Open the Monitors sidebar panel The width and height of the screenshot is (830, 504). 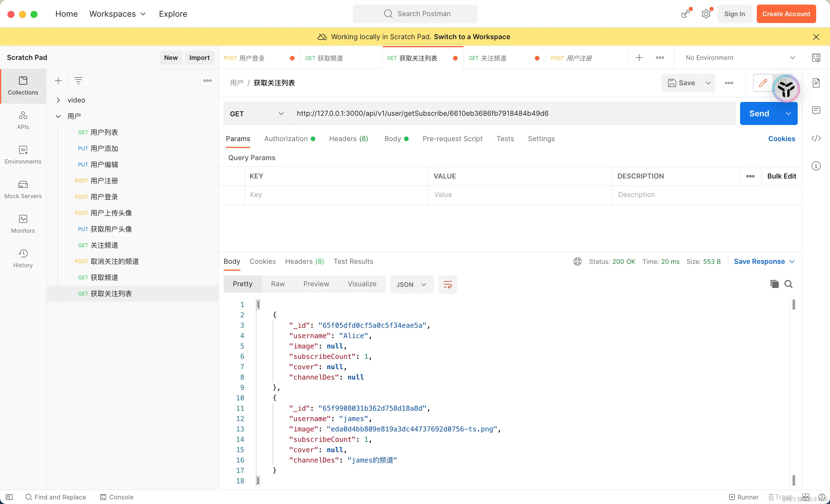[x=23, y=224]
